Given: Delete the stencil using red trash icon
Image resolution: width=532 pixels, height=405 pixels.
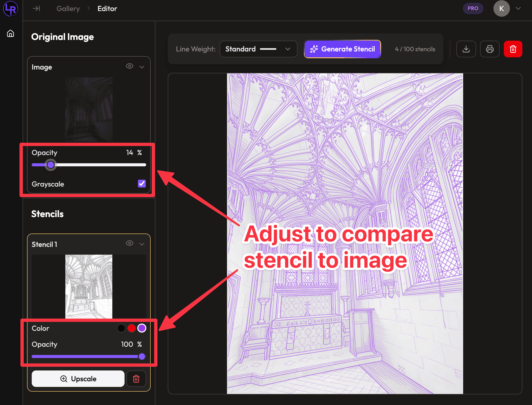Looking at the screenshot, I should (x=513, y=49).
